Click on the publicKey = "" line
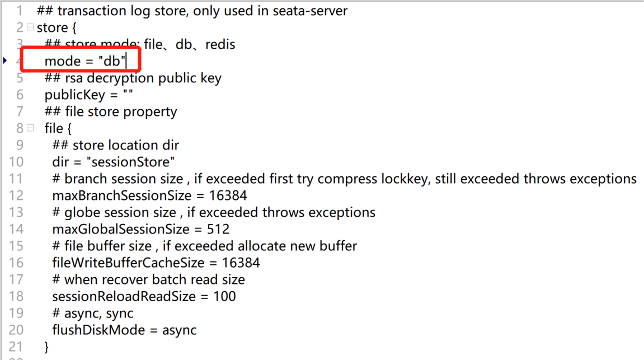Screen dimensions: 644x360 (x=89, y=95)
